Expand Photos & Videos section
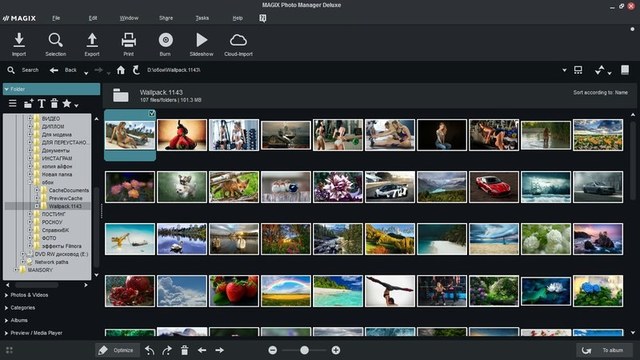This screenshot has width=640, height=360. (x=27, y=295)
